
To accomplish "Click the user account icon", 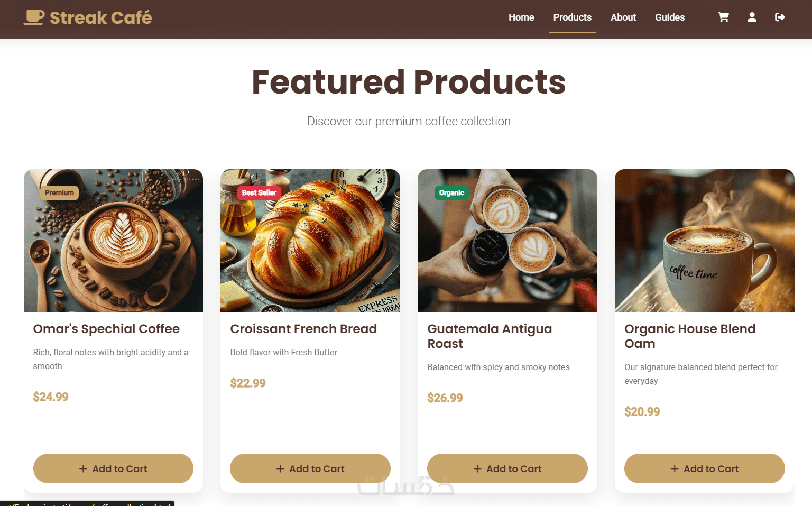I will (752, 17).
